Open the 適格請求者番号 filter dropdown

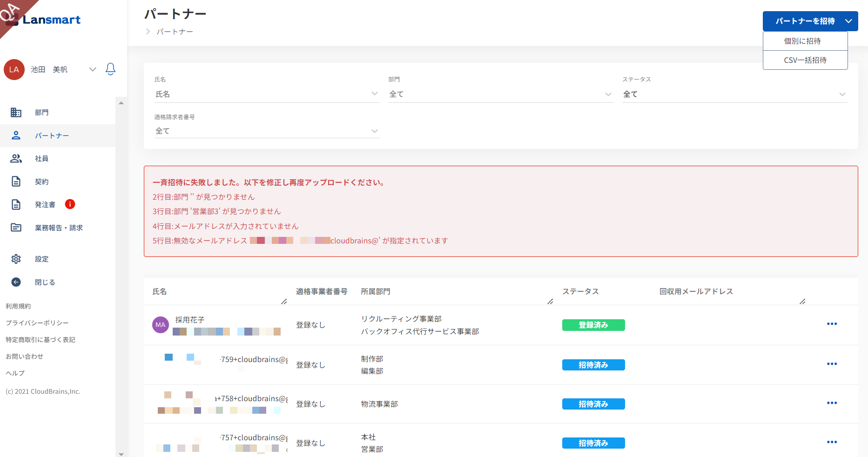[x=267, y=131]
